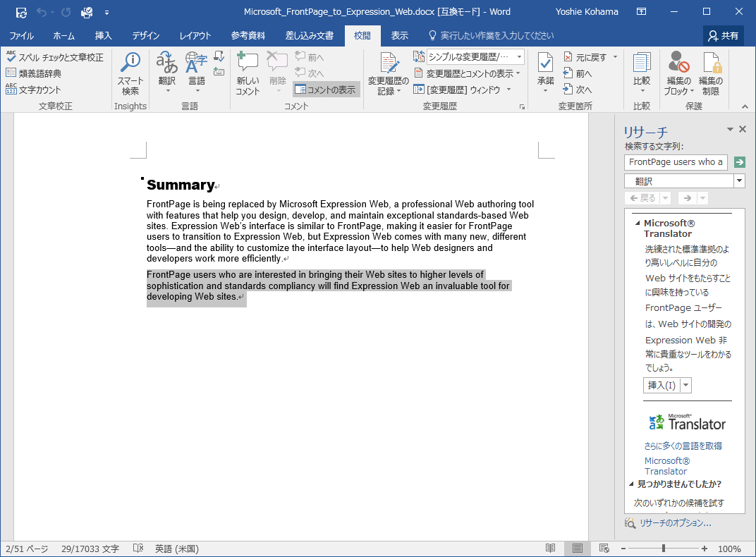Click the Tell Me search box
The image size is (756, 557).
491,36
